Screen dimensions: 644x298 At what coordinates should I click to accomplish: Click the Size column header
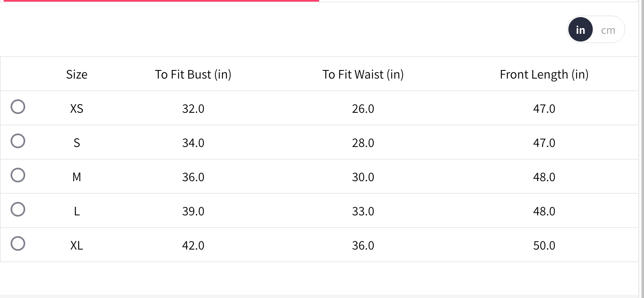click(x=77, y=74)
